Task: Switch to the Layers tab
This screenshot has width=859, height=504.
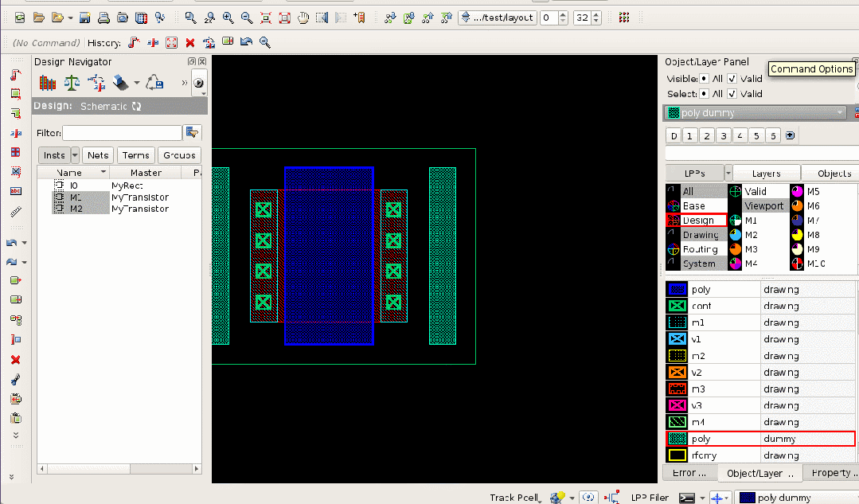Action: coord(767,173)
